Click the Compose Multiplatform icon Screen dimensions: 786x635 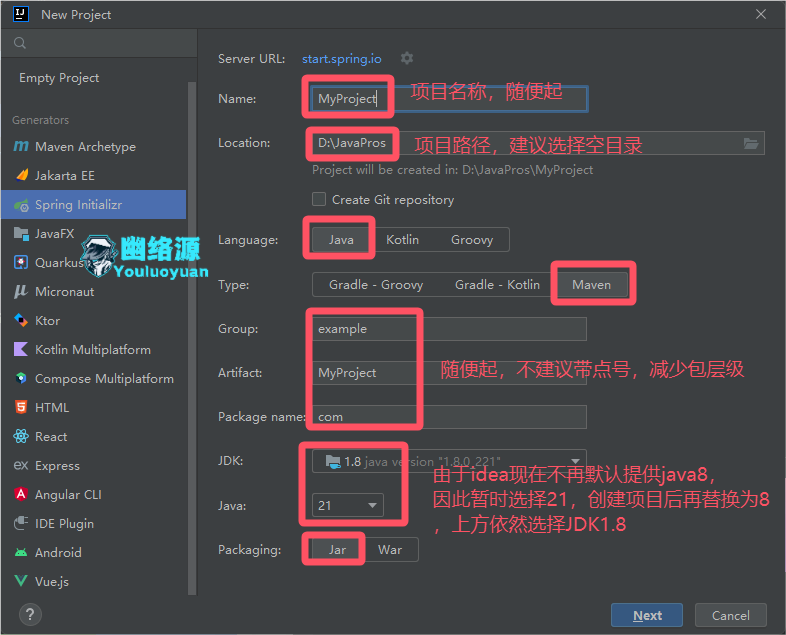click(21, 378)
